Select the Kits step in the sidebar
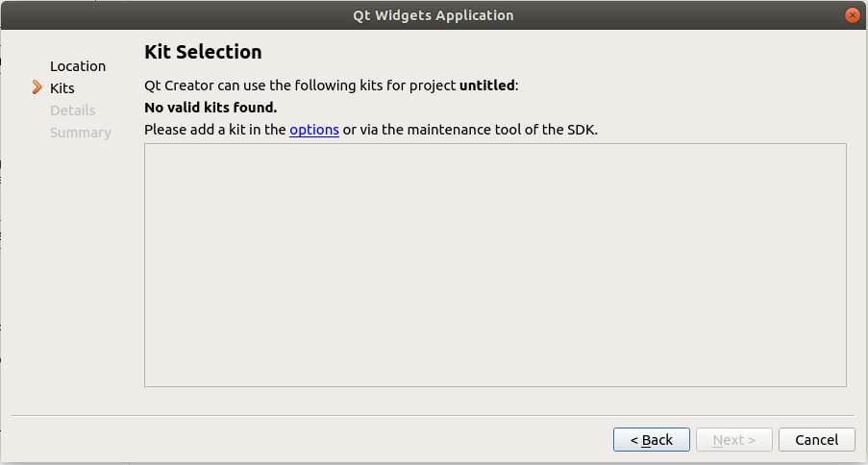Viewport: 868px width, 465px height. [x=62, y=88]
